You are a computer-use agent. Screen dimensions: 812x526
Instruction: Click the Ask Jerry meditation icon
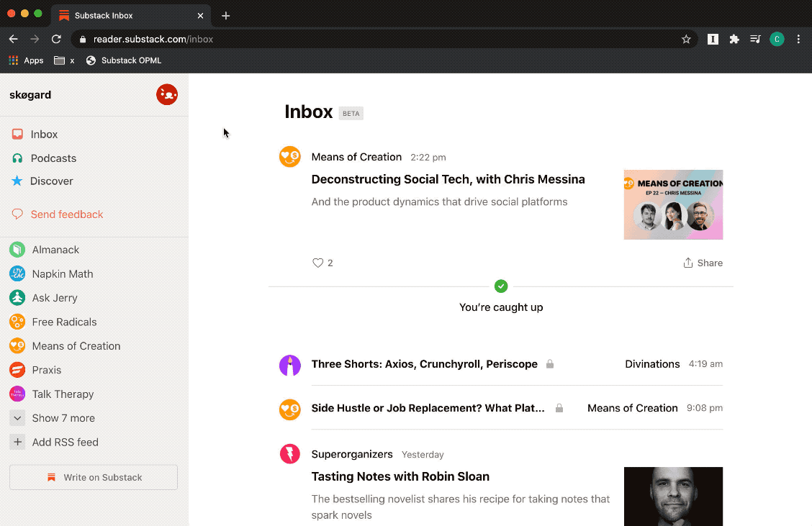click(17, 298)
